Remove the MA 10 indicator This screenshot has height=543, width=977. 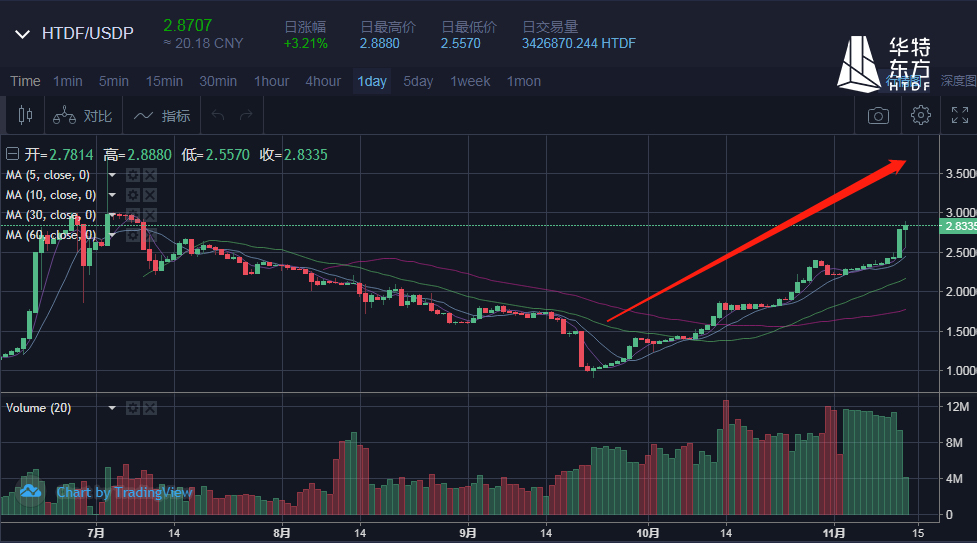coord(150,195)
